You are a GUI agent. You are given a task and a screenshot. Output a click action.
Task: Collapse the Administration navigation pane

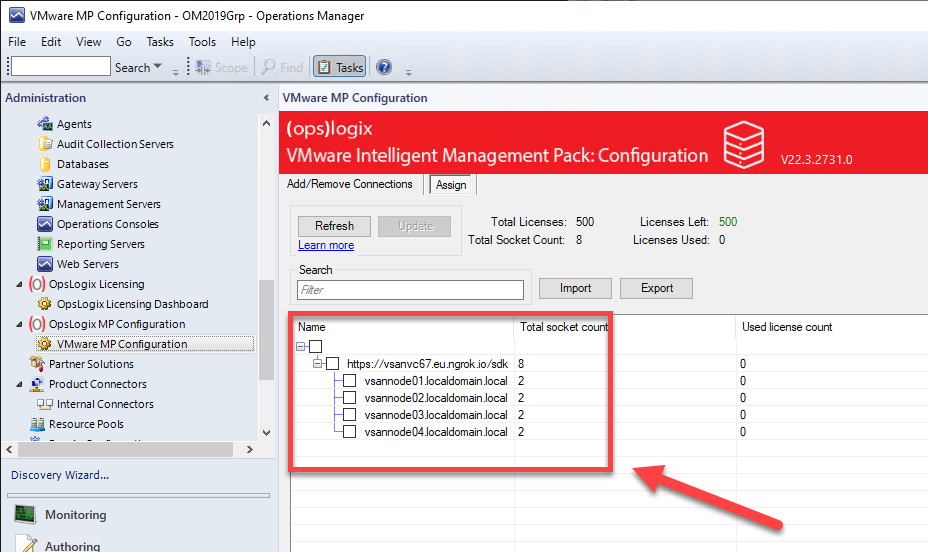click(x=266, y=98)
